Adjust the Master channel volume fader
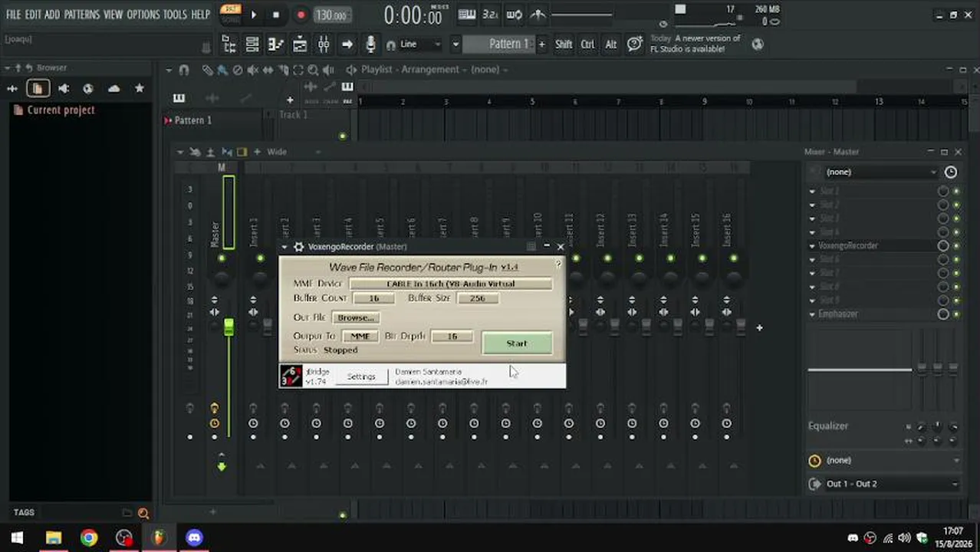The width and height of the screenshot is (980, 552). (x=229, y=328)
